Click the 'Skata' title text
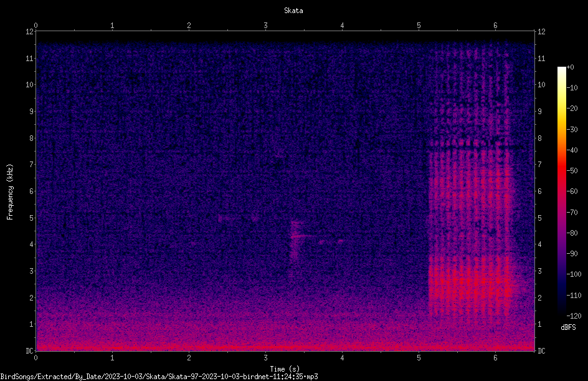The height and width of the screenshot is (381, 588). point(293,11)
